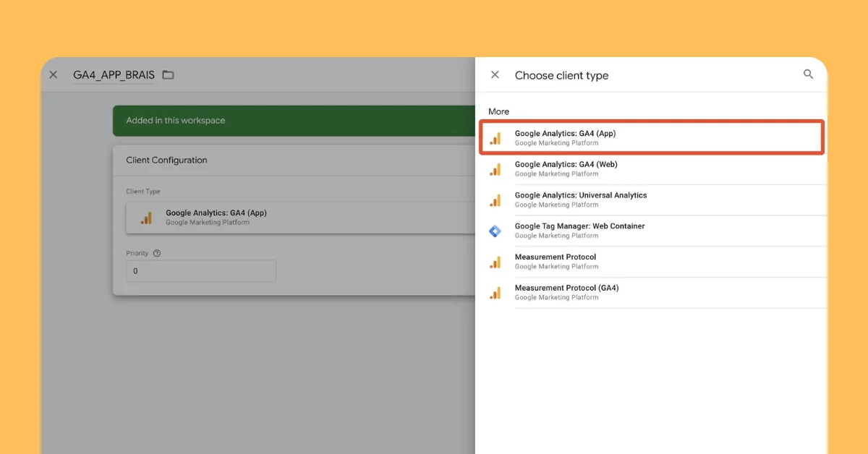Click the More section heading

498,111
